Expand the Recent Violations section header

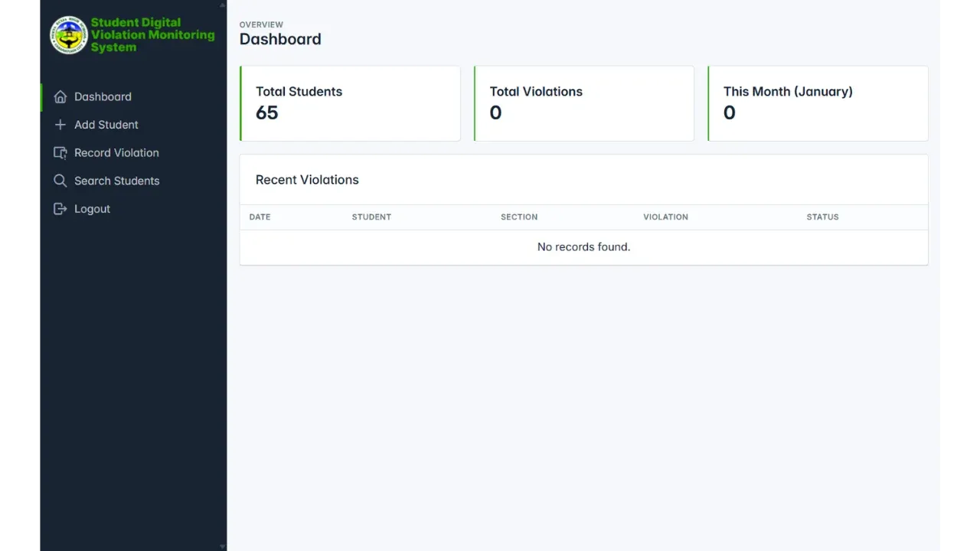point(307,179)
